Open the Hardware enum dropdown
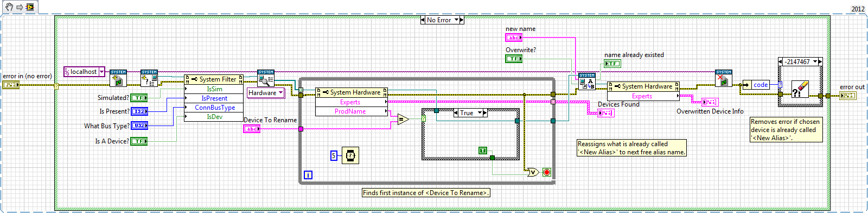 tap(266, 93)
